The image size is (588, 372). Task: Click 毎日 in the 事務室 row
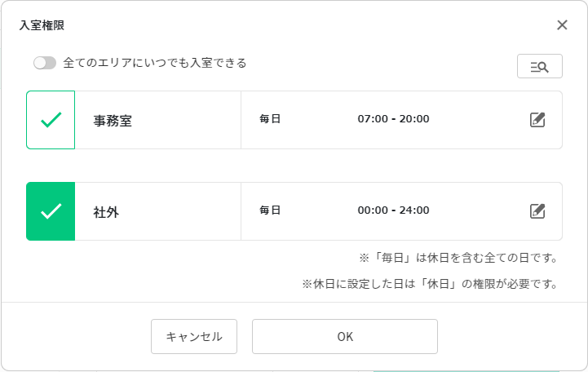coord(270,119)
